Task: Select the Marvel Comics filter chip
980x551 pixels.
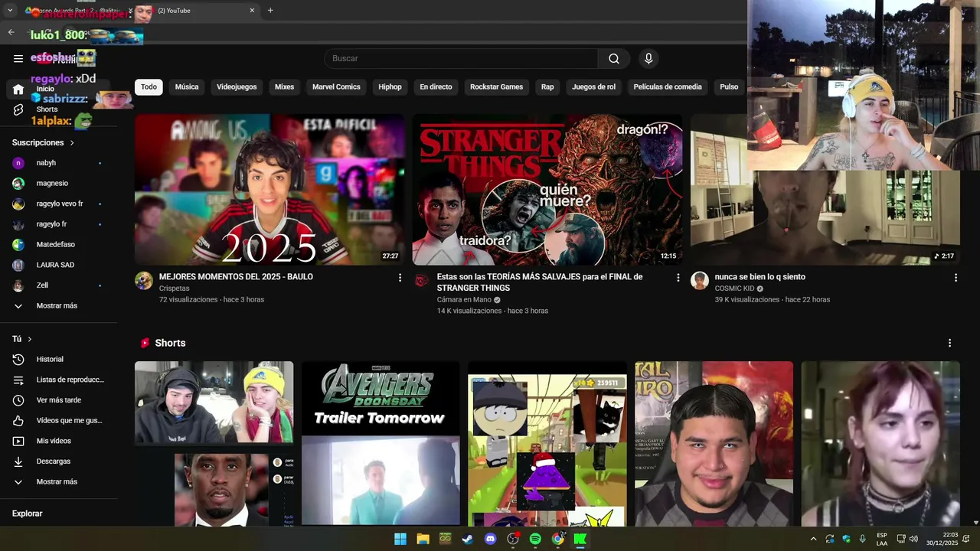Action: coord(336,86)
